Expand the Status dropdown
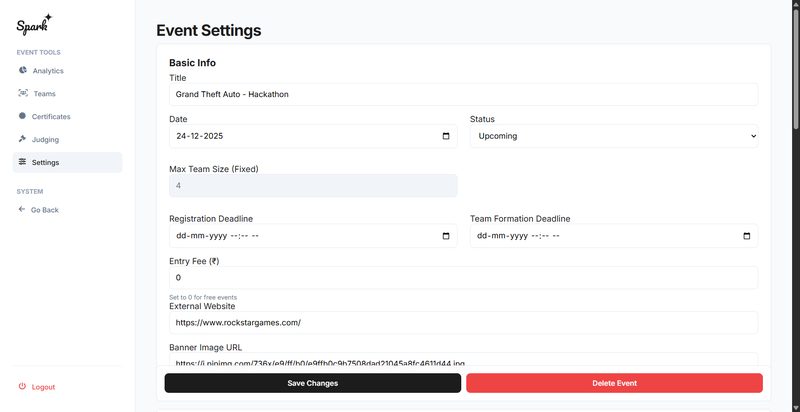 click(x=614, y=136)
